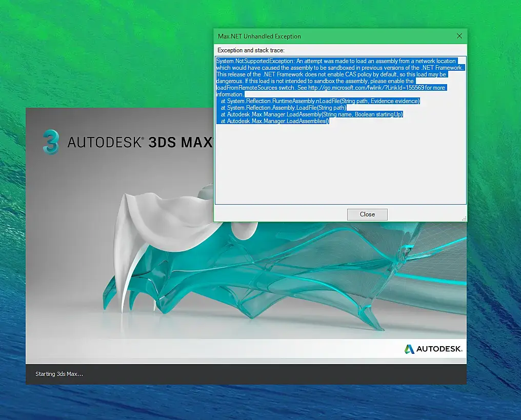The width and height of the screenshot is (521, 420).
Task: Close the Max.NET Unhandled Exception window
Action: [459, 36]
